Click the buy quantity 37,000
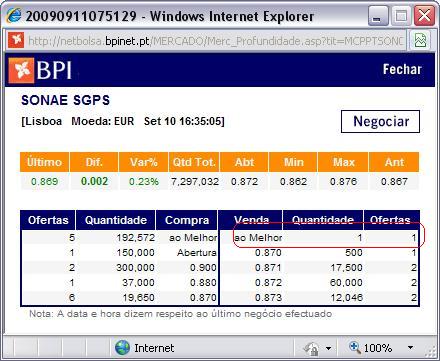 (138, 283)
